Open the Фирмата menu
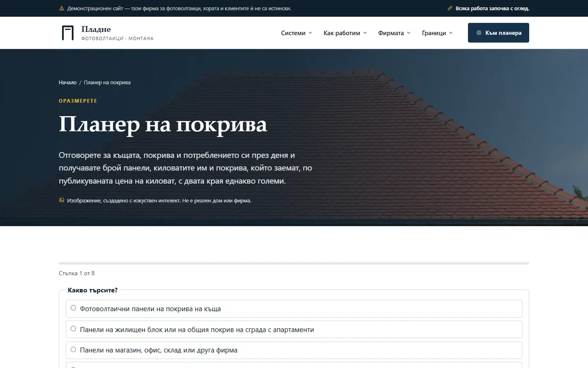This screenshot has width=588, height=368. pyautogui.click(x=394, y=33)
